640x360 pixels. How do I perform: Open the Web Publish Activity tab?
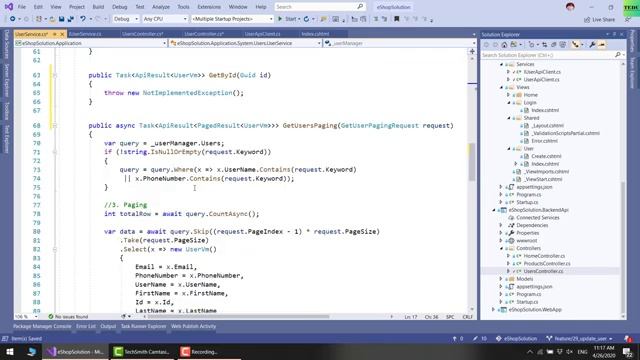[193, 326]
